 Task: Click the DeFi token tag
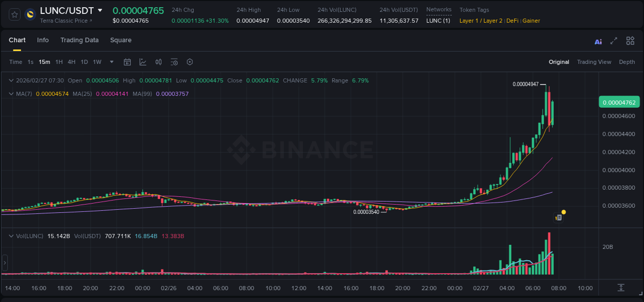pos(512,21)
